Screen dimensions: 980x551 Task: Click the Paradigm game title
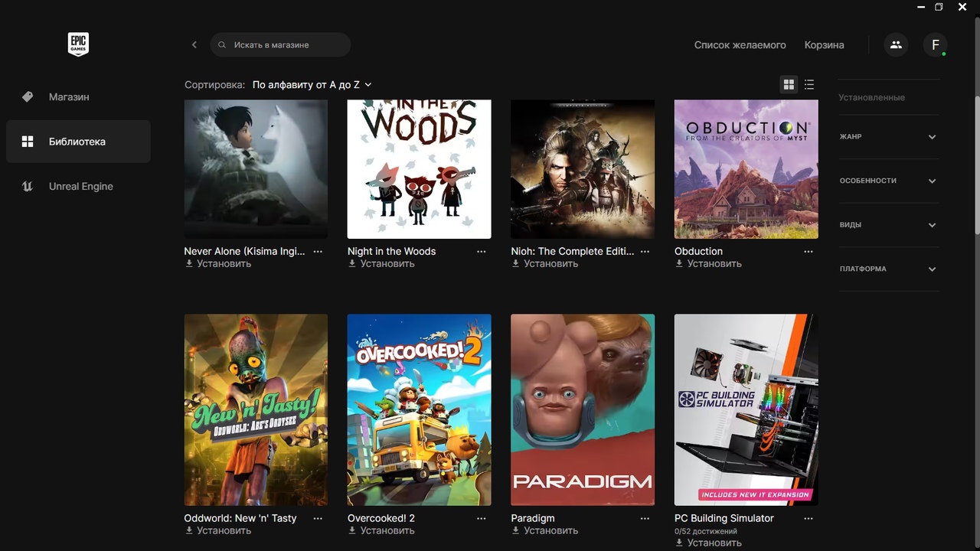pos(533,518)
